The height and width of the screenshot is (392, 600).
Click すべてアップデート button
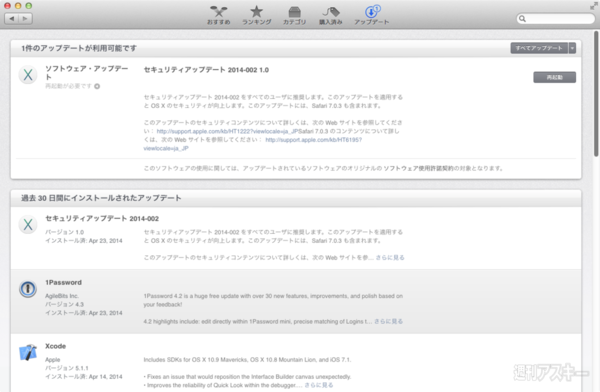tap(539, 48)
